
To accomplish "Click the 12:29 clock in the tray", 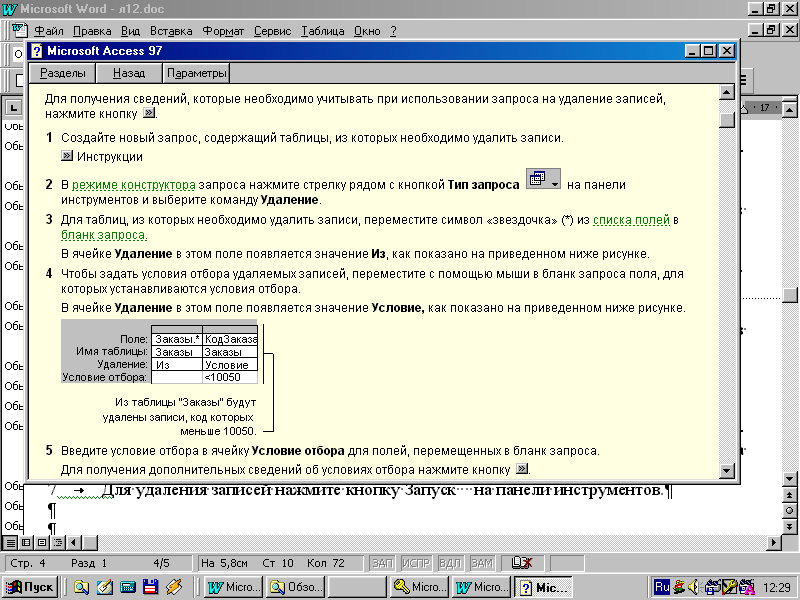I will coord(777,587).
